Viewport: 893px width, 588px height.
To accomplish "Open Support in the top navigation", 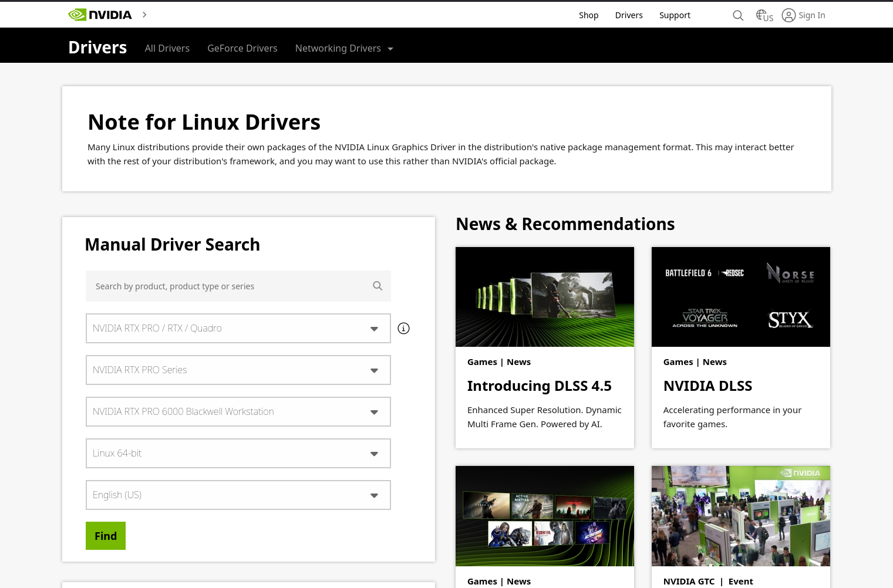I will (x=675, y=15).
